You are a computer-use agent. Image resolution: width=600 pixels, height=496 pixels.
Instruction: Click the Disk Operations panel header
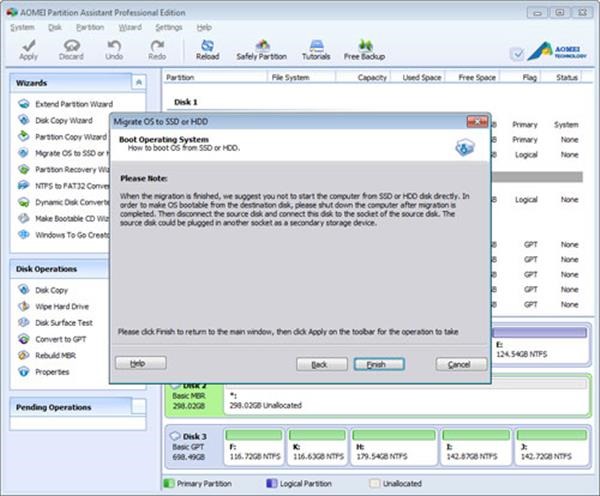(x=59, y=269)
